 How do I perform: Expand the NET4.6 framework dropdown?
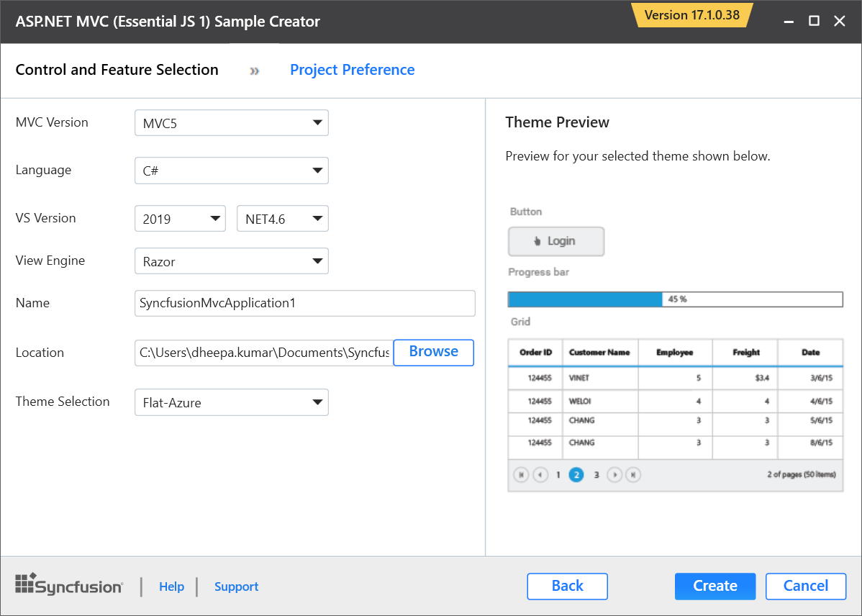click(282, 219)
